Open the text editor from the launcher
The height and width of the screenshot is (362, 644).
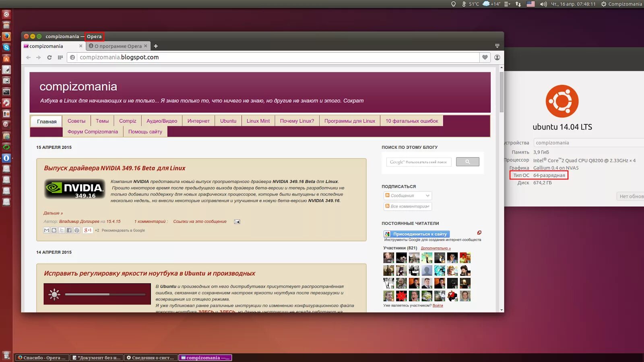pyautogui.click(x=6, y=70)
